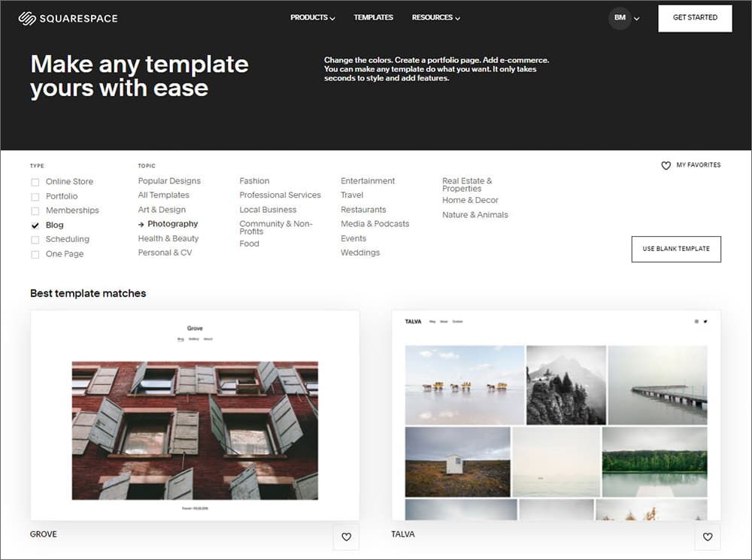The width and height of the screenshot is (752, 560).
Task: Choose Health & Beauty topic
Action: 168,238
